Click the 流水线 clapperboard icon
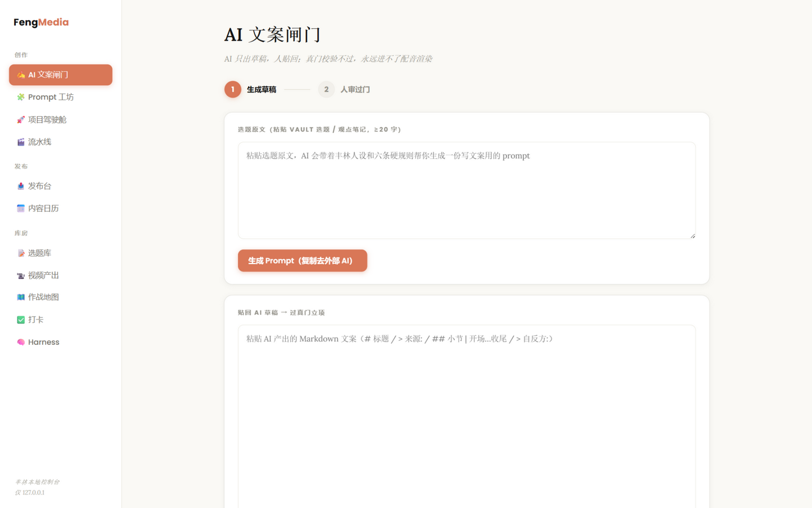Screen dimensions: 812x508 [21, 142]
